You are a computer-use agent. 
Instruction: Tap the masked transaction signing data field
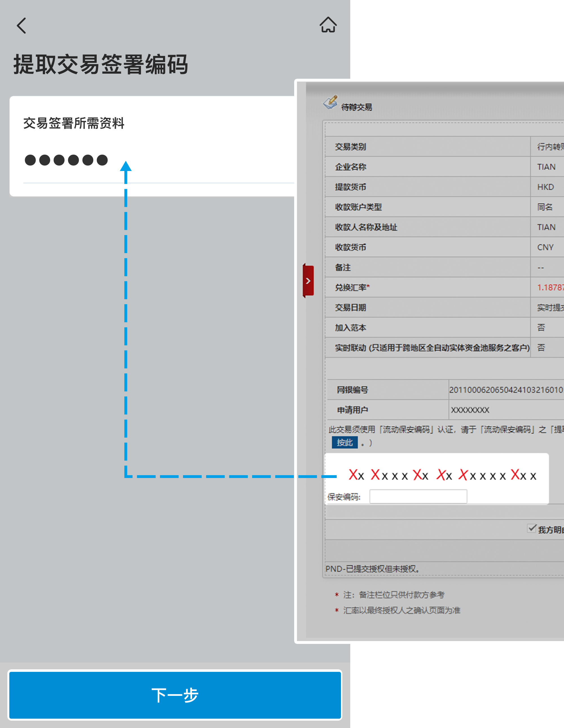(67, 160)
